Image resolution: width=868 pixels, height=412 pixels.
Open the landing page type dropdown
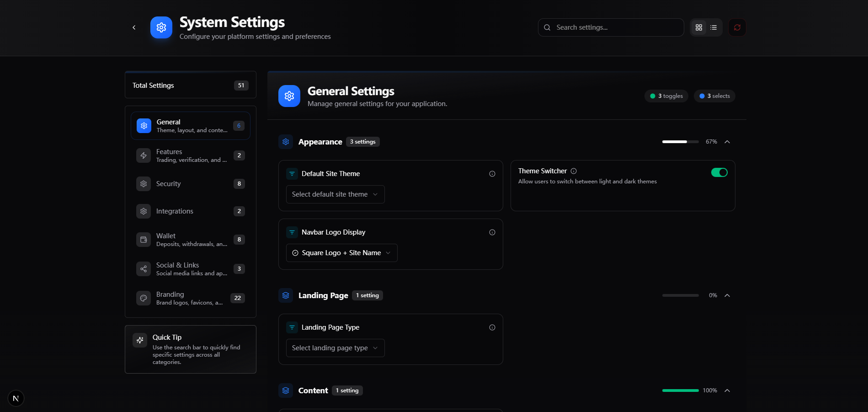click(x=335, y=348)
